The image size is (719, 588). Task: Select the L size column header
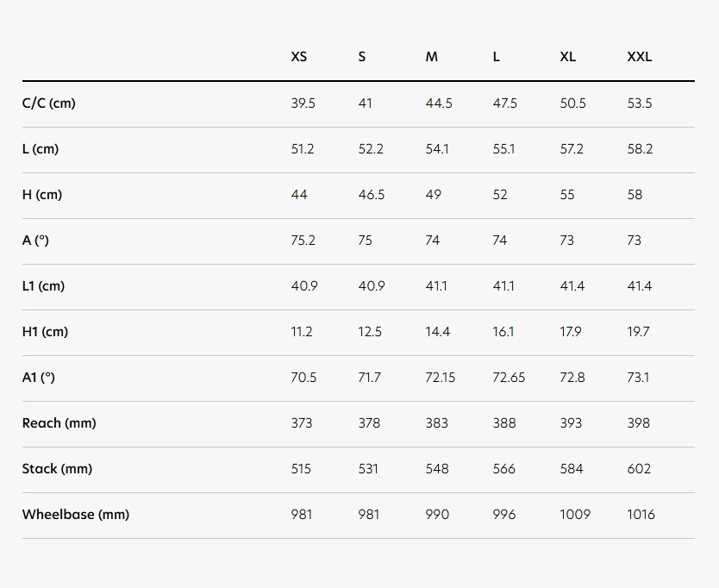(497, 57)
